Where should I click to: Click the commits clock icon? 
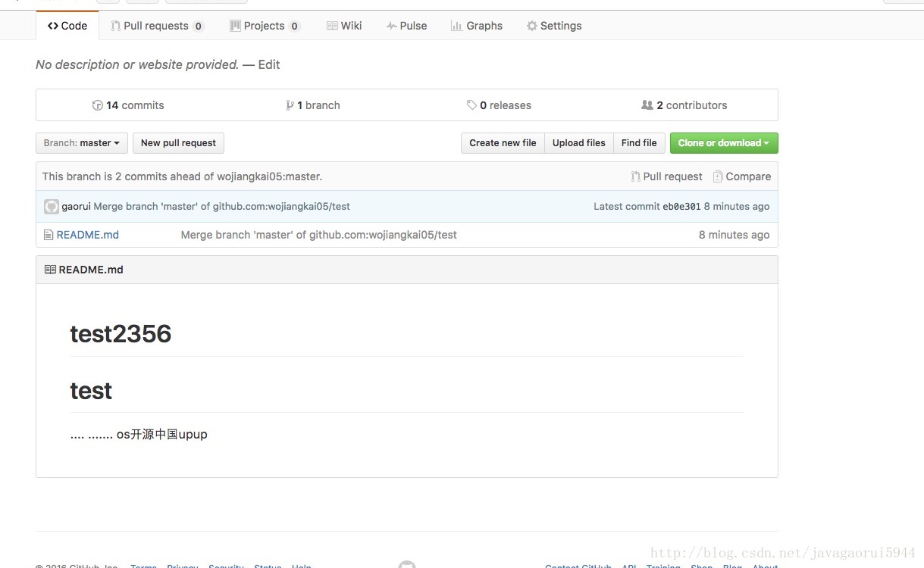click(x=97, y=105)
